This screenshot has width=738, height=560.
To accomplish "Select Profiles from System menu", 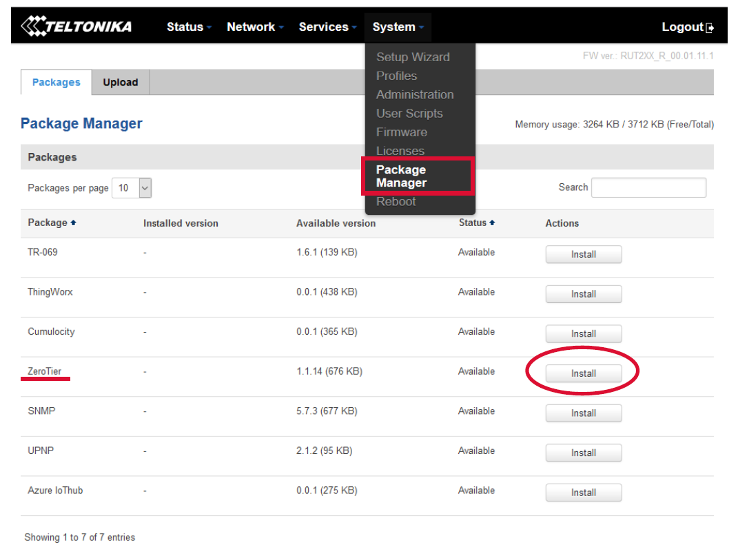I will pyautogui.click(x=396, y=76).
